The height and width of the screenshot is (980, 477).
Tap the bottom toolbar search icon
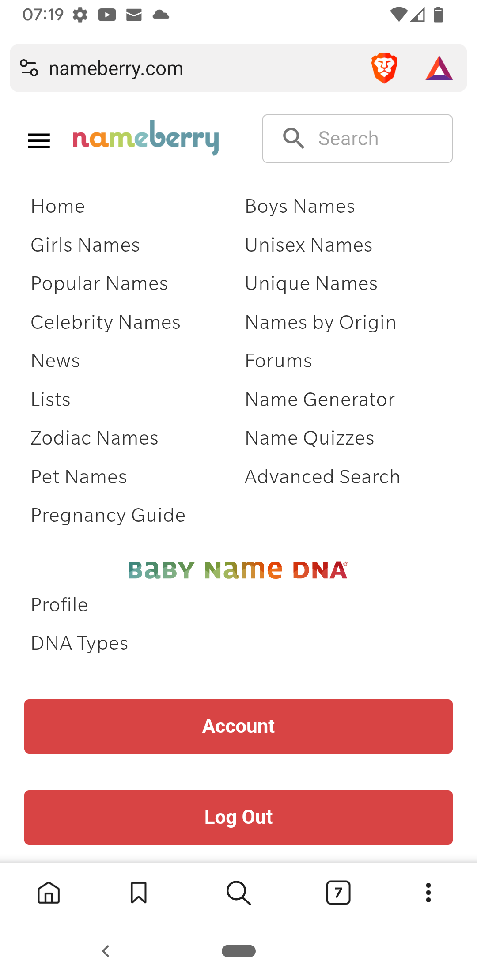[238, 893]
